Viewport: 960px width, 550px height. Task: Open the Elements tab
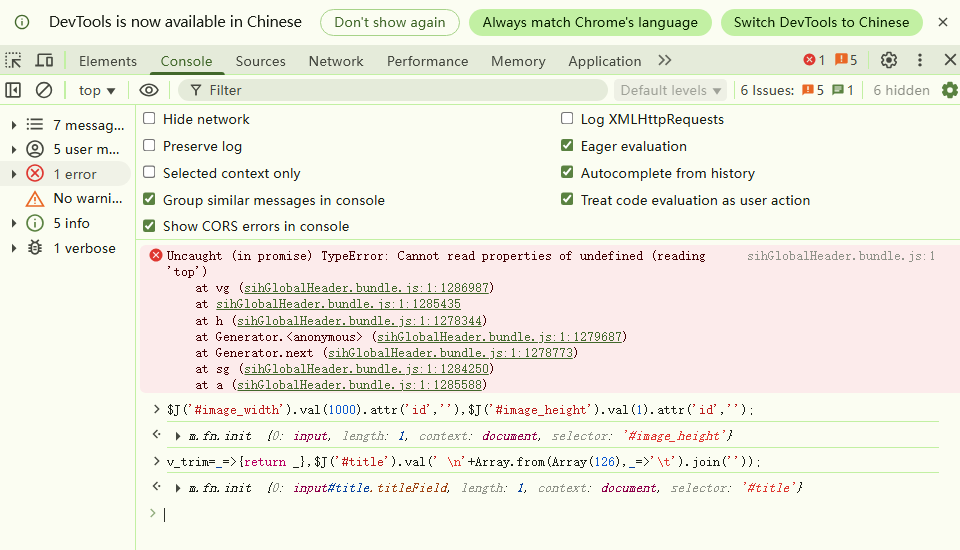point(108,61)
